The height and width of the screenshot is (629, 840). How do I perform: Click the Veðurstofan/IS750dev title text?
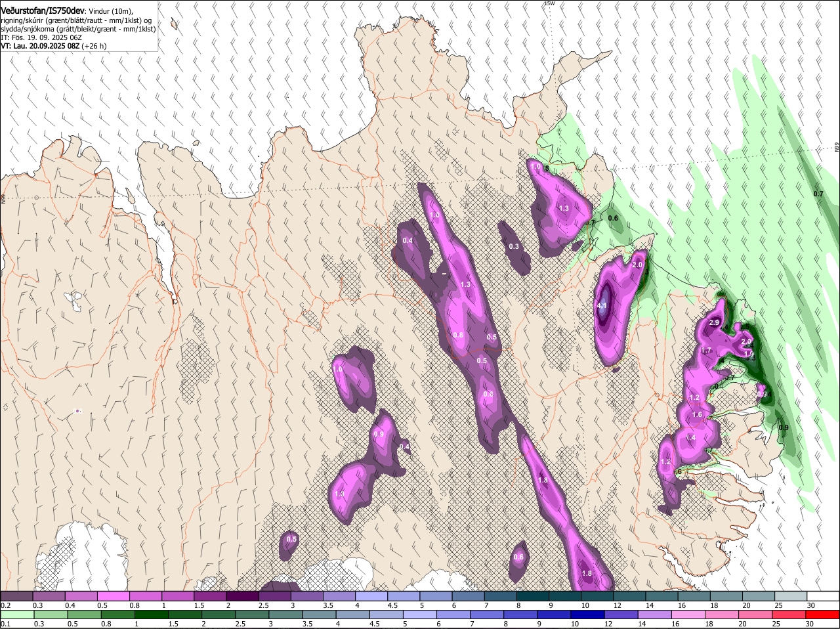pos(42,11)
